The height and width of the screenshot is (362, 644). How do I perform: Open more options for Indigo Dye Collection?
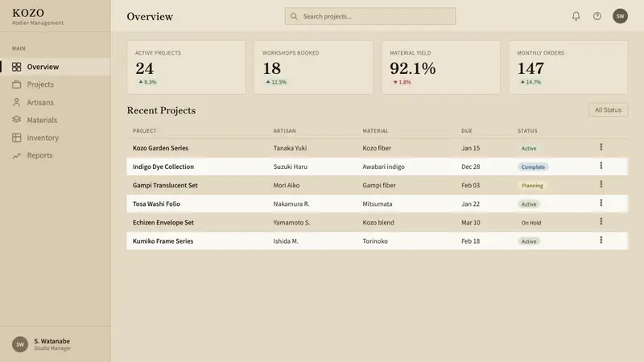[601, 166]
